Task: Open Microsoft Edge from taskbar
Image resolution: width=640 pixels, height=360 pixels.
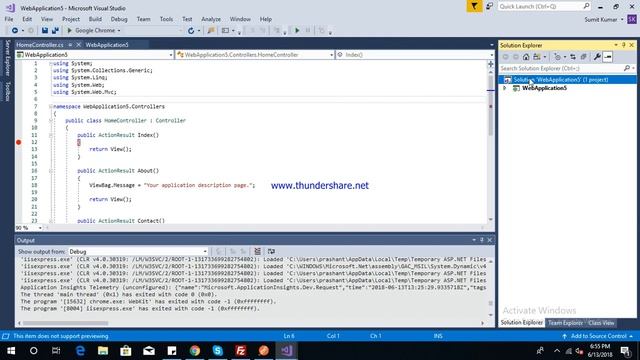Action: (80, 351)
